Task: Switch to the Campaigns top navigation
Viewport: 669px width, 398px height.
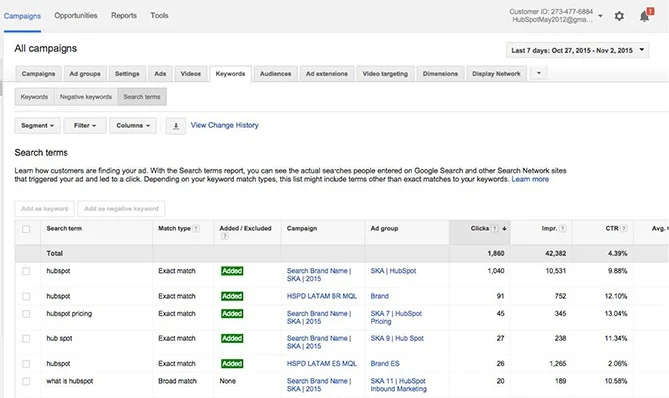Action: 22,16
